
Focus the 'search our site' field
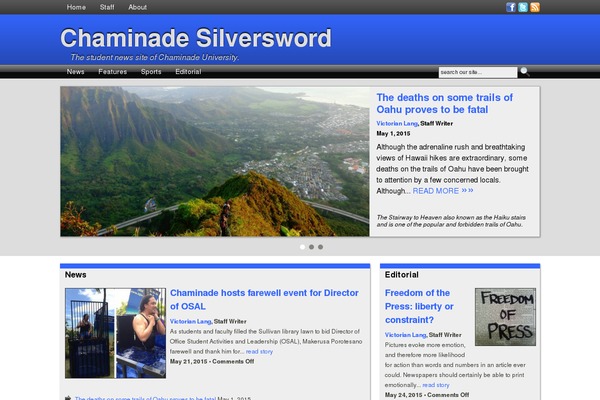(x=478, y=72)
